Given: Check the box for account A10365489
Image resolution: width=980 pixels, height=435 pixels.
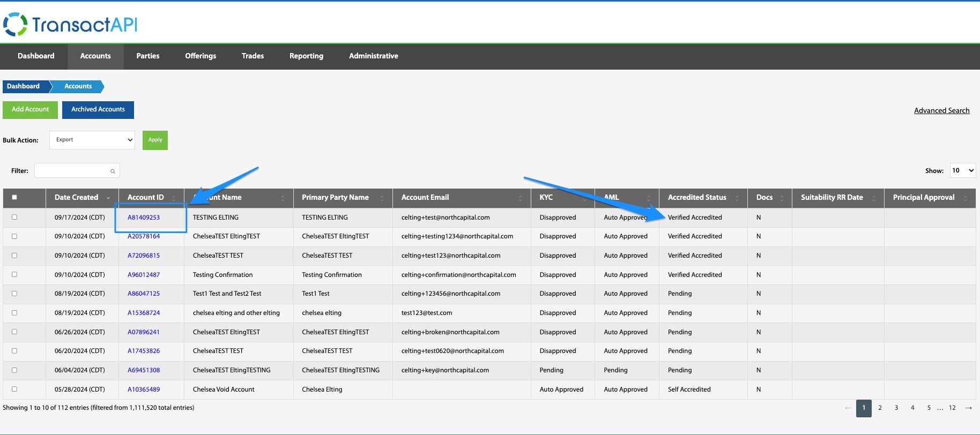Looking at the screenshot, I should coord(14,389).
